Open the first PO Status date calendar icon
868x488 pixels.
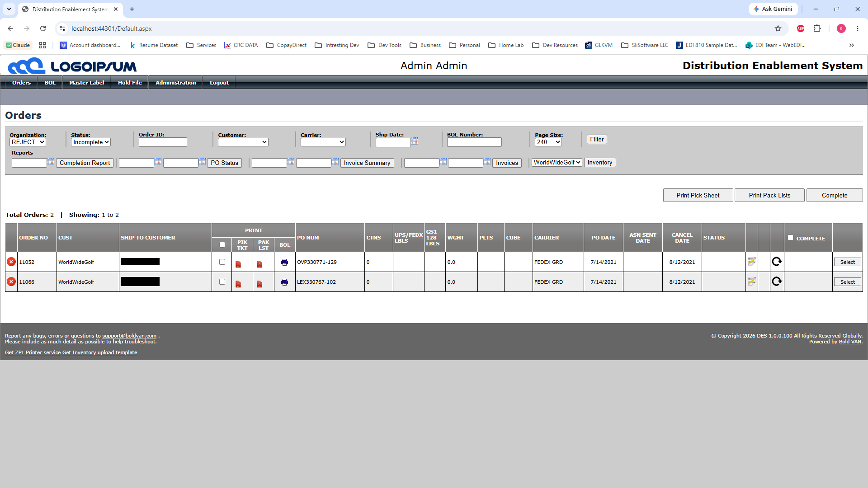(x=158, y=161)
